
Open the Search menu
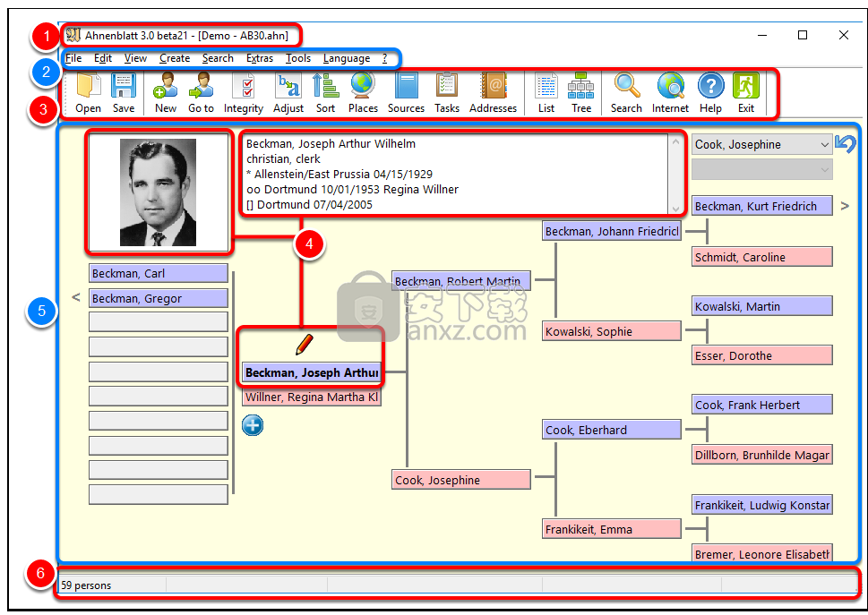click(x=218, y=58)
